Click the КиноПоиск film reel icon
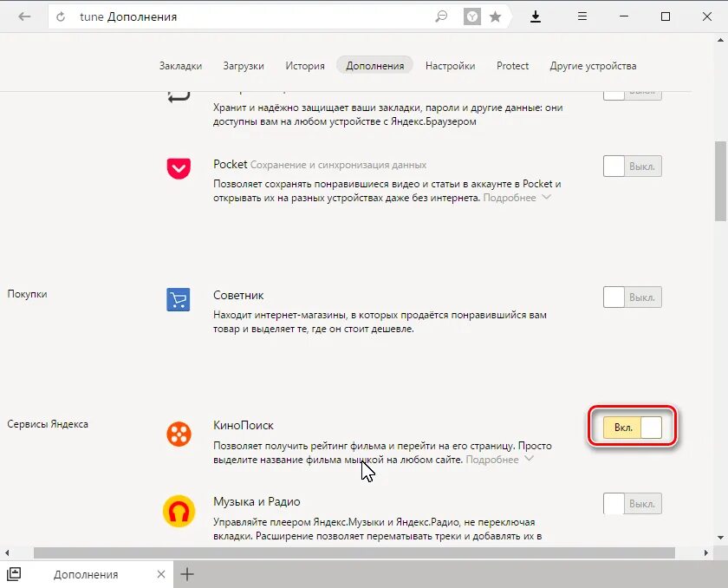 pyautogui.click(x=179, y=434)
